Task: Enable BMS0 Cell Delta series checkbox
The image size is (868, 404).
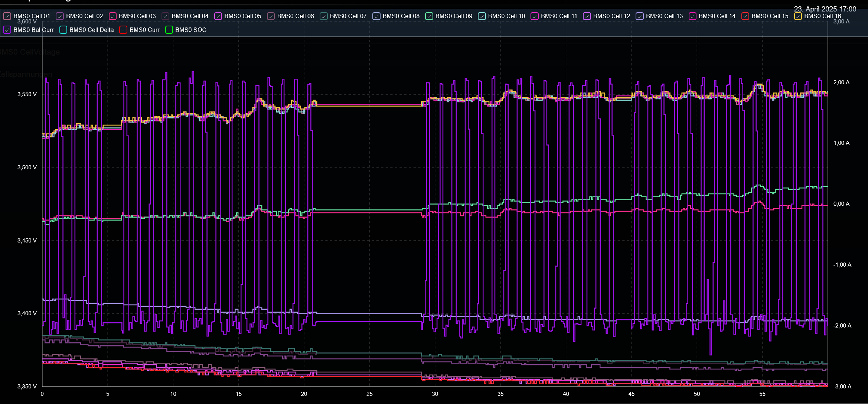Action: pyautogui.click(x=63, y=30)
